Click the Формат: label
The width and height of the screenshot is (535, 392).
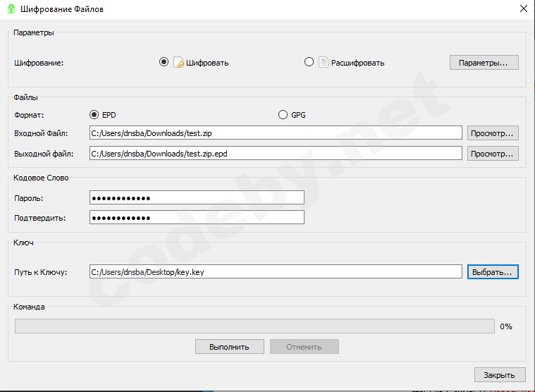29,115
